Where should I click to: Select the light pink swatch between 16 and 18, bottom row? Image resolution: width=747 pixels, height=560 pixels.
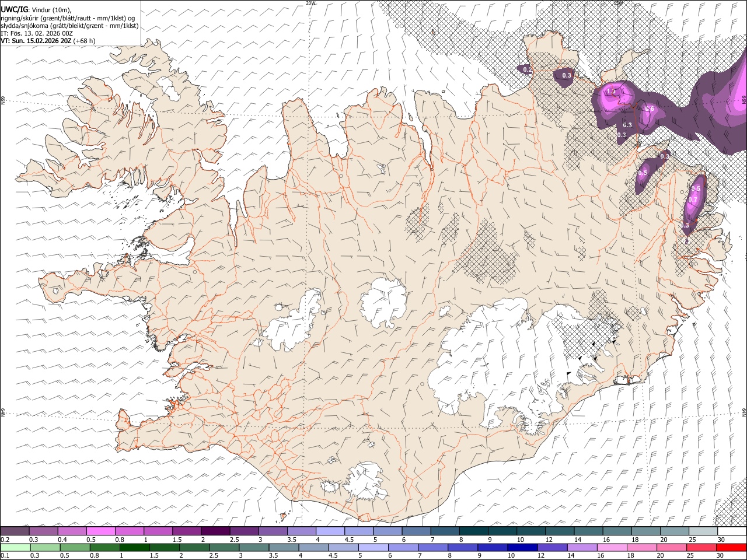tap(612, 548)
